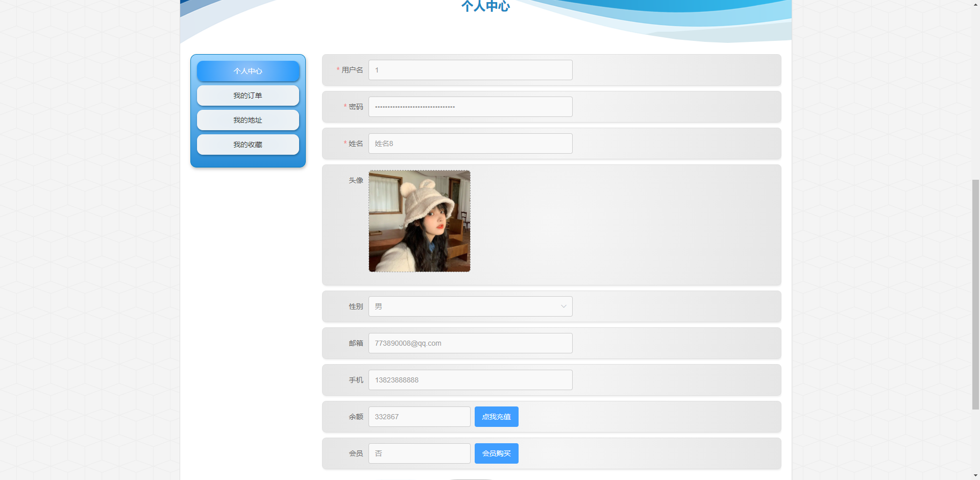Screen dimensions: 980x480
Task: Click the 头像 label text
Action: coord(356,180)
